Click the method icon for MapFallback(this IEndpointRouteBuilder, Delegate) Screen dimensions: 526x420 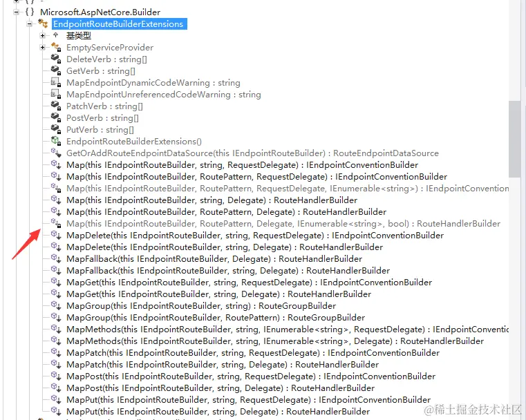56,258
